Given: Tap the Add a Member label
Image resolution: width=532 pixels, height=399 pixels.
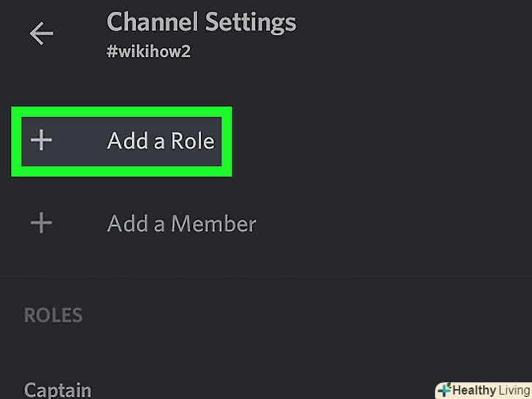Looking at the screenshot, I should pyautogui.click(x=181, y=223).
